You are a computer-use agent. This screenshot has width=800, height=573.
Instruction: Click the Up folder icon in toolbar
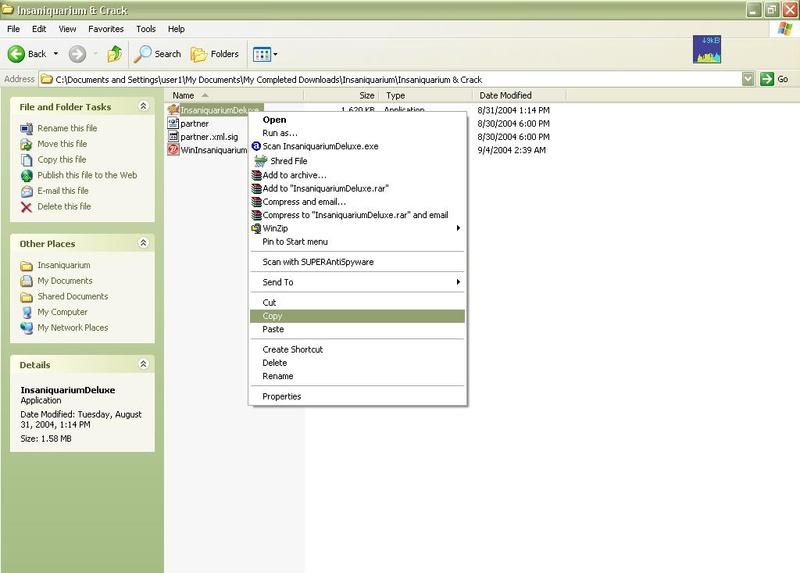pos(114,54)
